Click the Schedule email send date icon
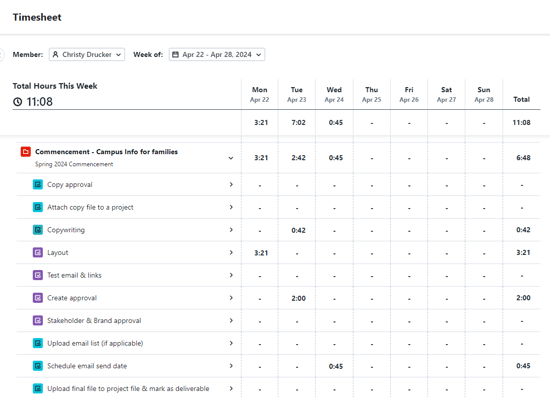 (x=38, y=366)
